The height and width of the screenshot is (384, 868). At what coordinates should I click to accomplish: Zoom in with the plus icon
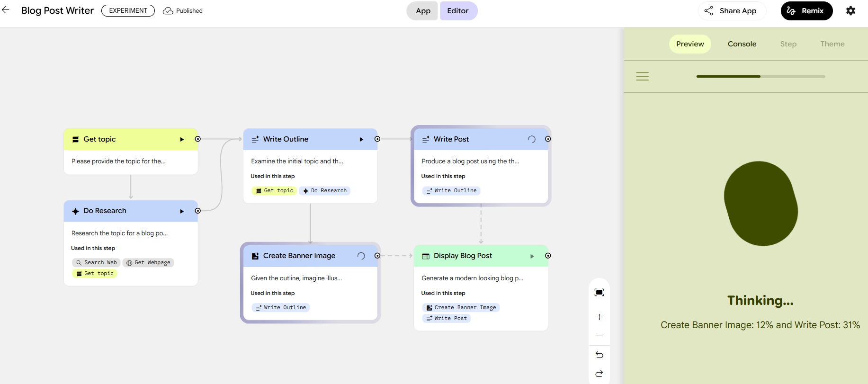(599, 317)
